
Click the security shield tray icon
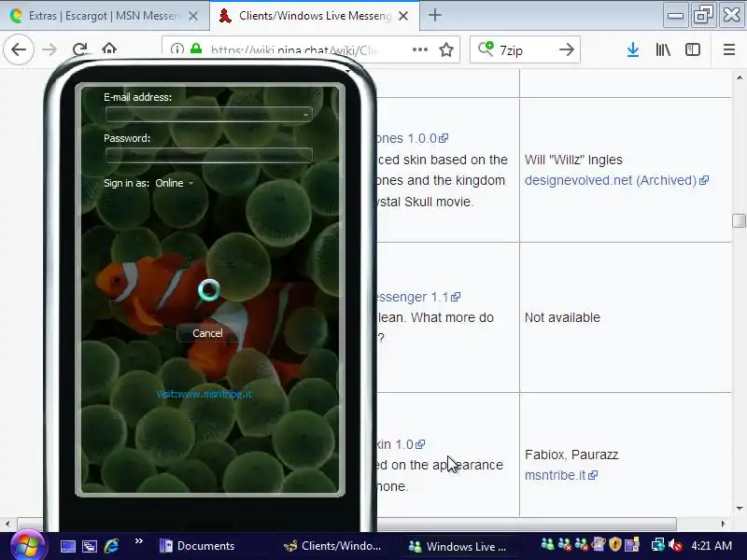615,544
